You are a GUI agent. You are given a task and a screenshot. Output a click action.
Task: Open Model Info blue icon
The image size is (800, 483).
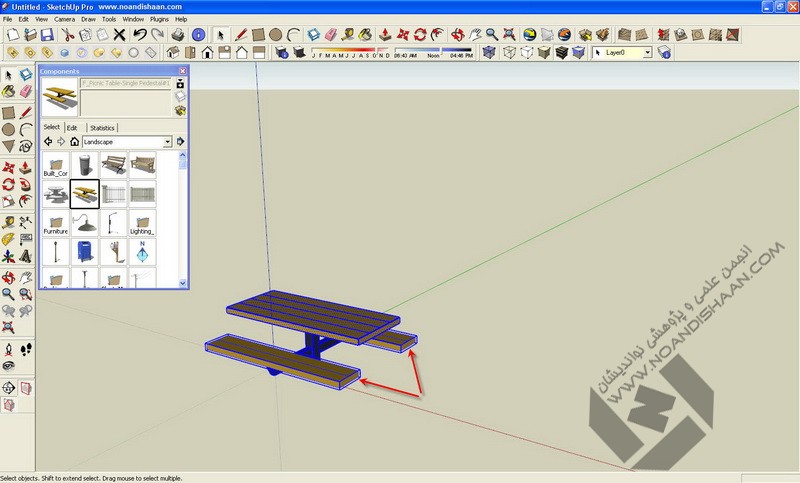tap(199, 35)
